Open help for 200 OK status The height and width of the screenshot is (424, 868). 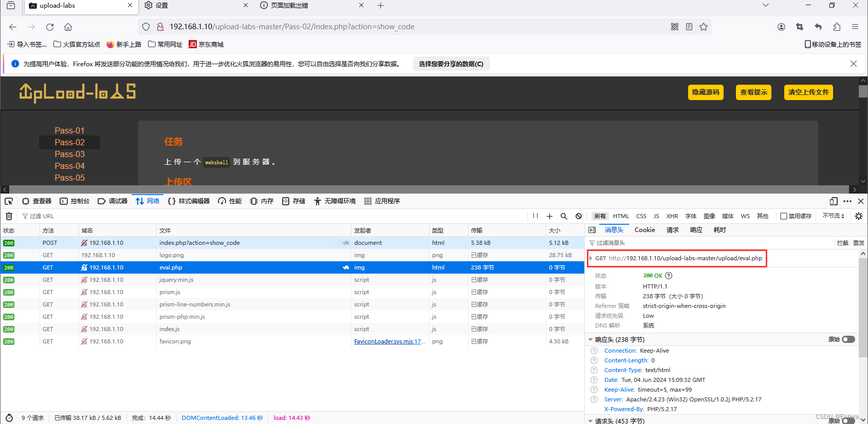tap(669, 276)
